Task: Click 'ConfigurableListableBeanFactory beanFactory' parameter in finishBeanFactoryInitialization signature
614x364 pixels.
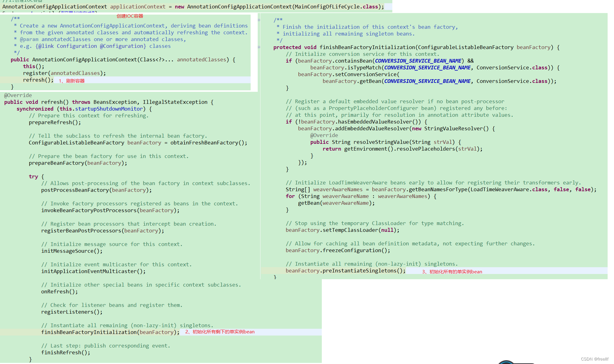Action: click(484, 47)
